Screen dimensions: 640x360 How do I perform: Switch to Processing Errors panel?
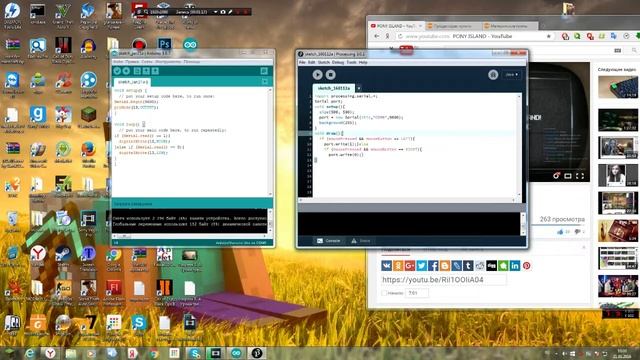click(x=361, y=241)
